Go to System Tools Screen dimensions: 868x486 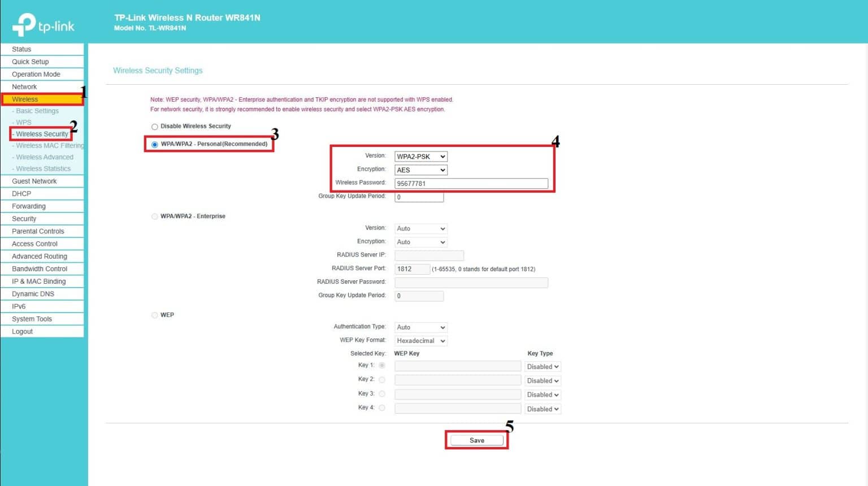31,318
